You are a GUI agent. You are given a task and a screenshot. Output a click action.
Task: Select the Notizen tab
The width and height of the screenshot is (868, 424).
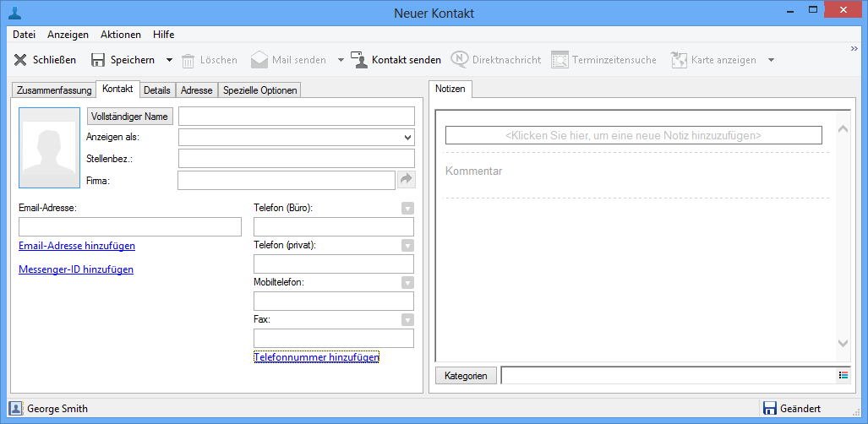[x=450, y=90]
